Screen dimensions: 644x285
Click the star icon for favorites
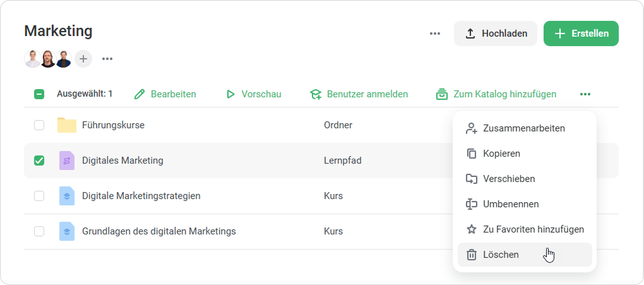click(x=471, y=229)
